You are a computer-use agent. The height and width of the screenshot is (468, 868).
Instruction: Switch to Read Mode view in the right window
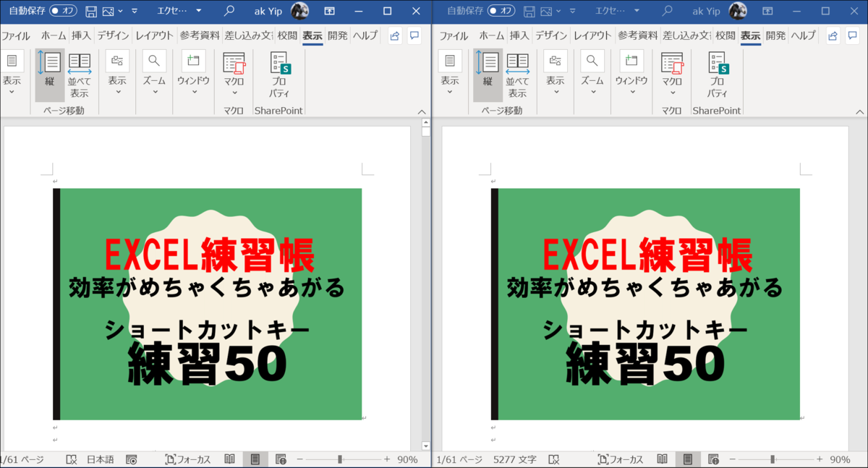click(662, 459)
